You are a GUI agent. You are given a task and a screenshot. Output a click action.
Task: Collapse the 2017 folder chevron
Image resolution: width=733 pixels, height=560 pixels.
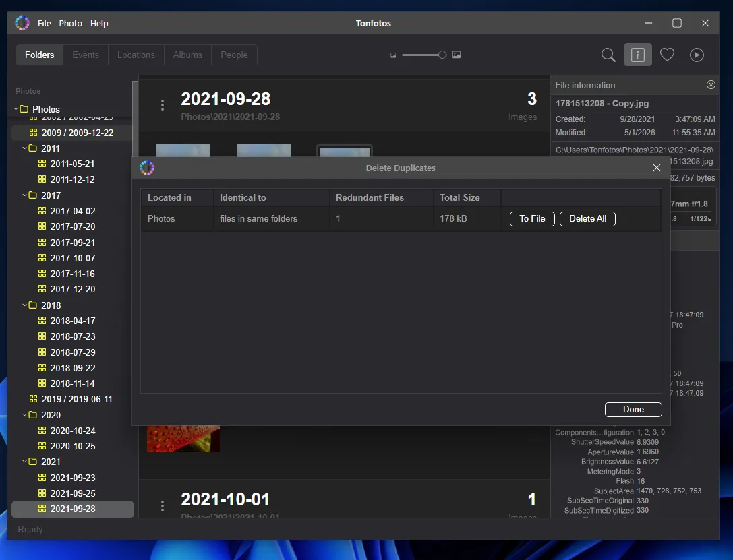25,195
